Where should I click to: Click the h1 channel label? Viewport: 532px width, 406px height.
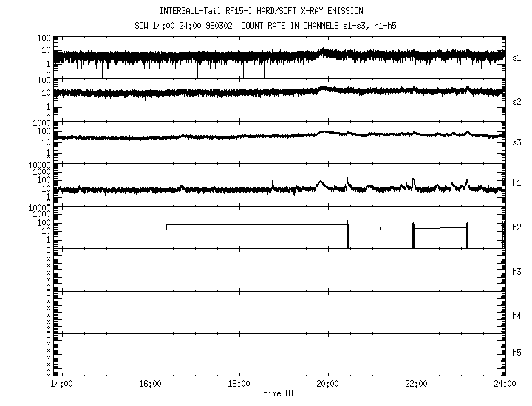tap(516, 183)
